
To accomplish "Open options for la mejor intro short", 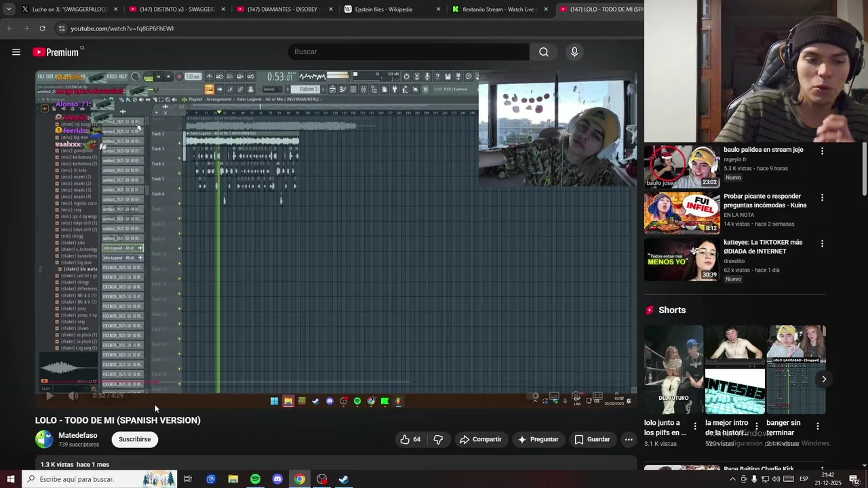I will [x=757, y=426].
